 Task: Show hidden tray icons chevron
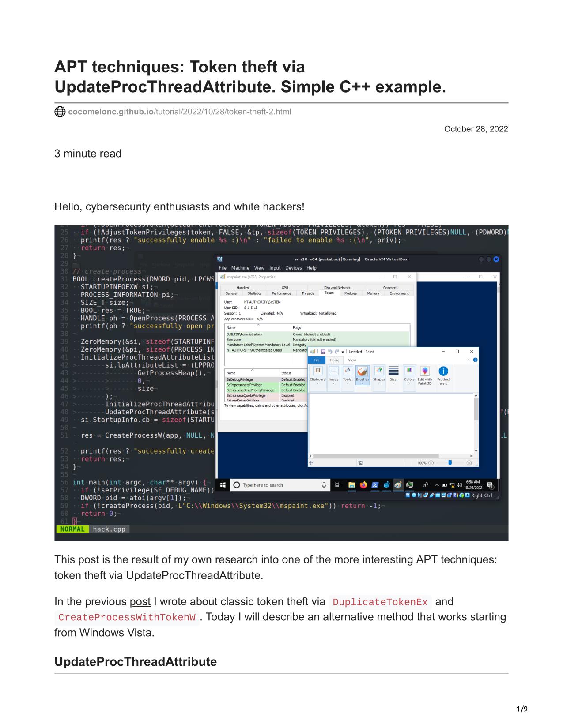pos(438,485)
